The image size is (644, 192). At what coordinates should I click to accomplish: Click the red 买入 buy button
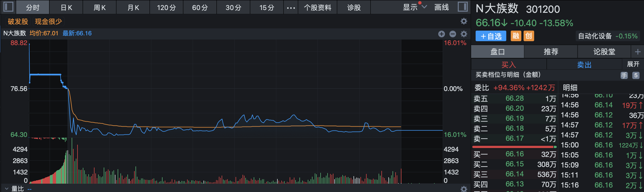click(509, 65)
